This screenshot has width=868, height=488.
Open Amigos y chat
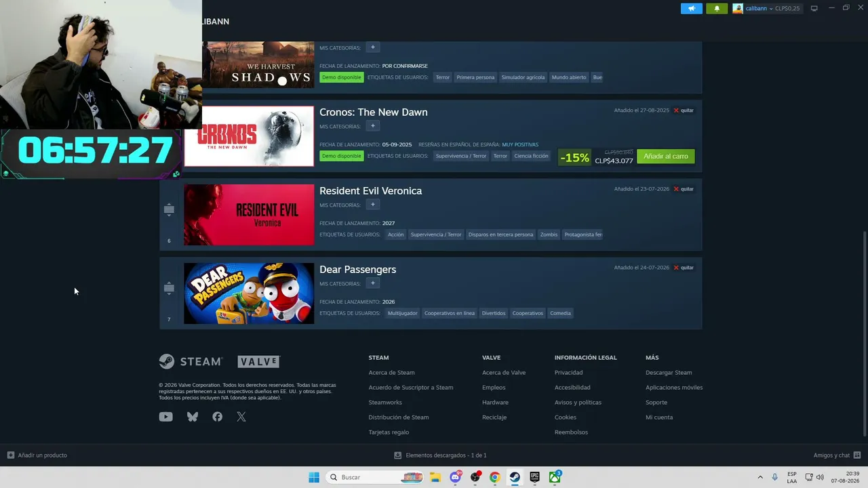coord(837,455)
